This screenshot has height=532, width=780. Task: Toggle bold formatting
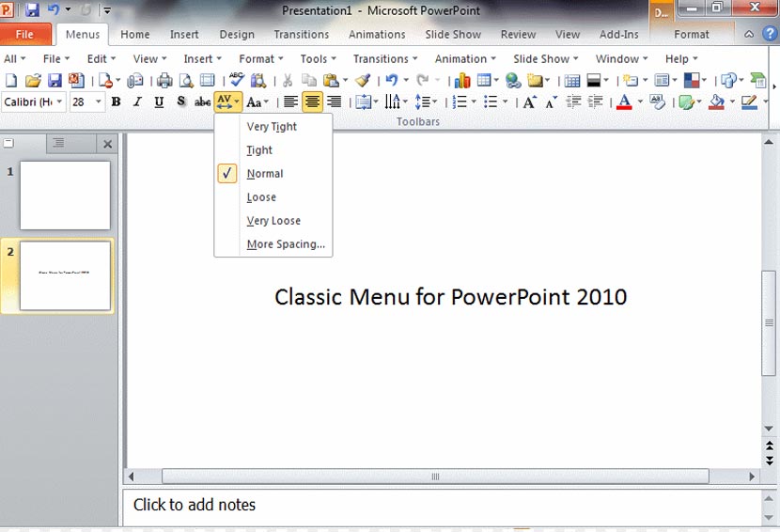116,102
